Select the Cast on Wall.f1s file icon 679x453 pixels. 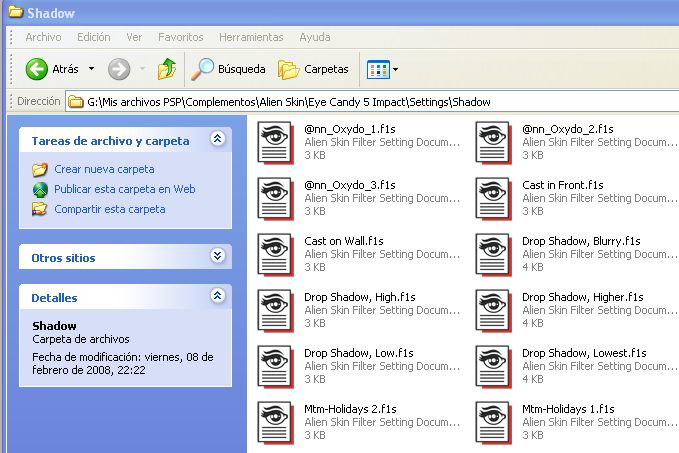275,255
